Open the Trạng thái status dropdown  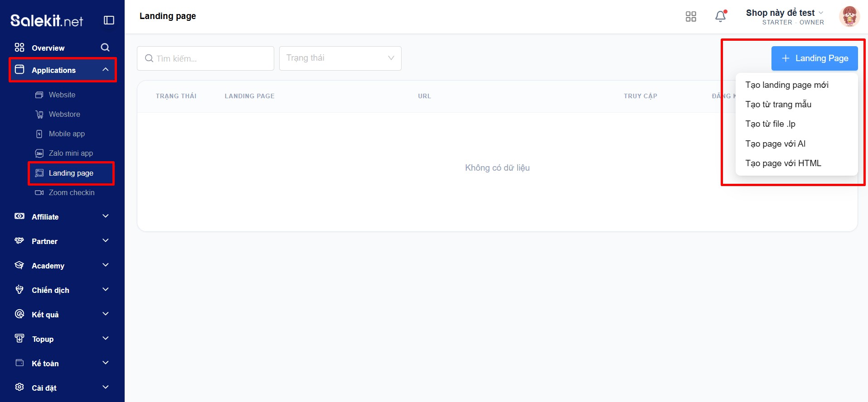point(340,58)
